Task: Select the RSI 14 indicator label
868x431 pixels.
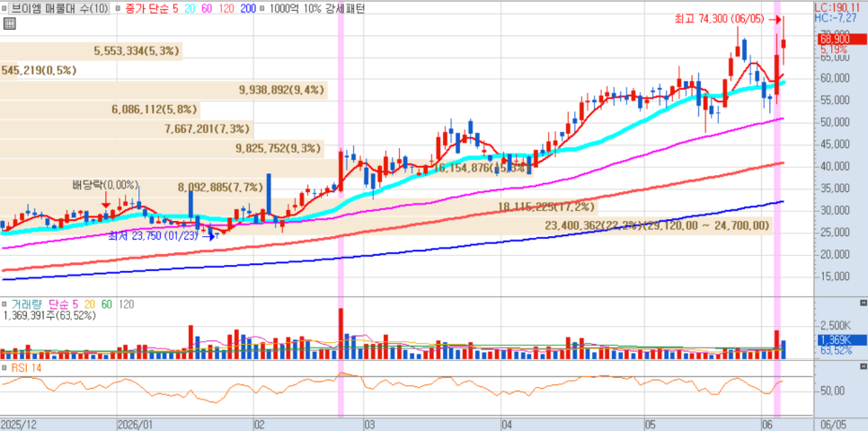Action: point(25,367)
